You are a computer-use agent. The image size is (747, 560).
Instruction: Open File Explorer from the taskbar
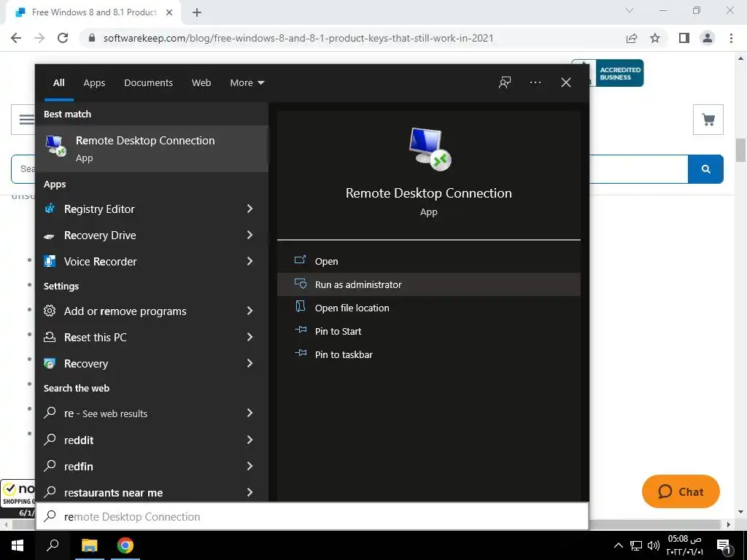pyautogui.click(x=89, y=545)
